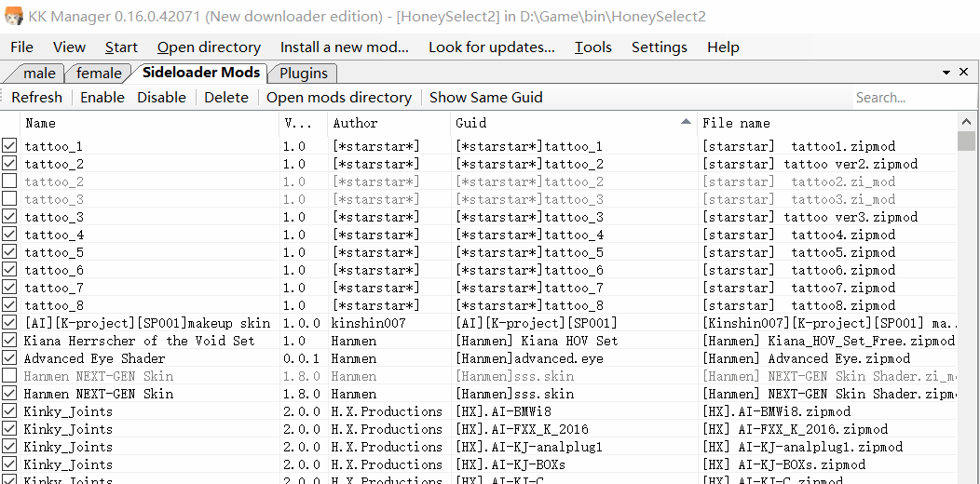Close the current tab panel with X
The image size is (980, 484).
964,73
